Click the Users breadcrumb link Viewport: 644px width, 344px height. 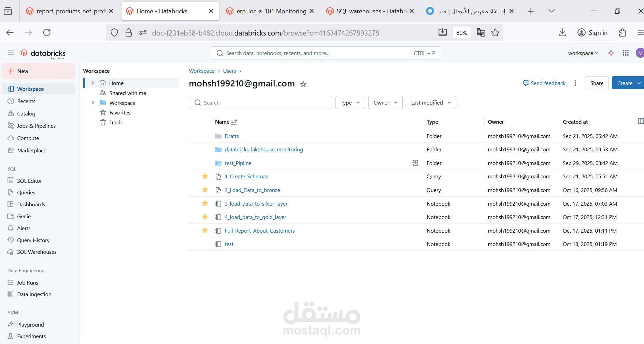pyautogui.click(x=229, y=71)
